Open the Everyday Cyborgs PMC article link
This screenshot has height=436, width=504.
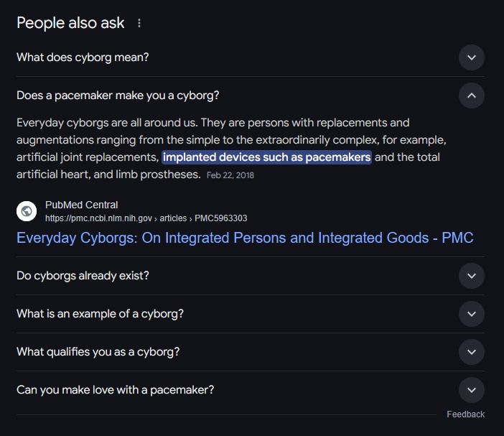[245, 238]
